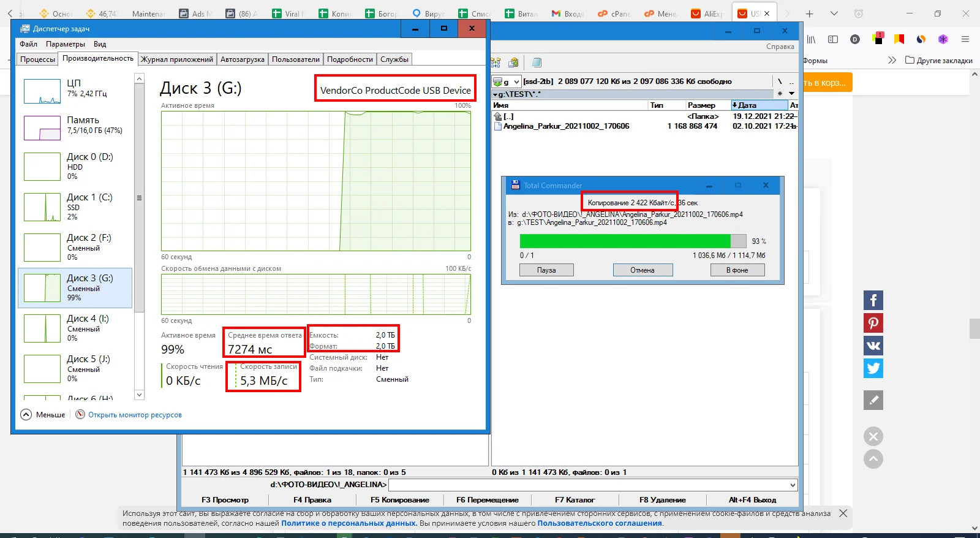Click Total Commander pack files toolbar icon
980x538 pixels.
514,63
